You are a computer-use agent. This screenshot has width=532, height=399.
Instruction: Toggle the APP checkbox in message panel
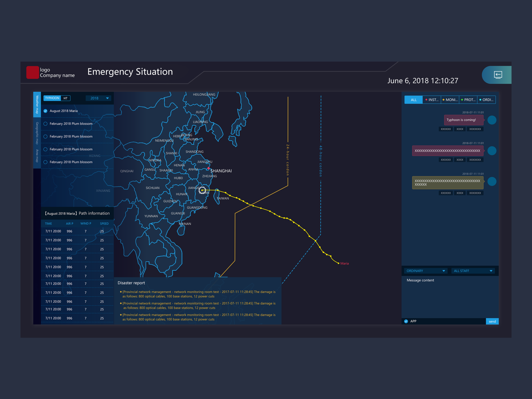406,321
